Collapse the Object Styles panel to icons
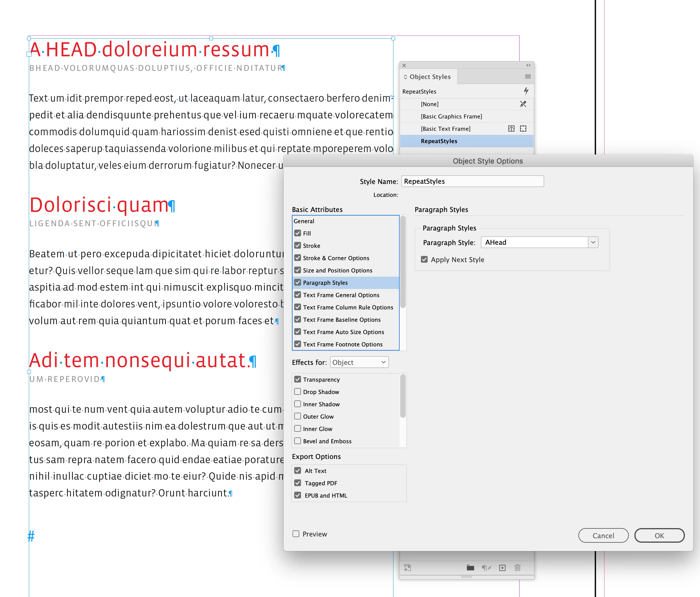700x597 pixels. pos(529,65)
